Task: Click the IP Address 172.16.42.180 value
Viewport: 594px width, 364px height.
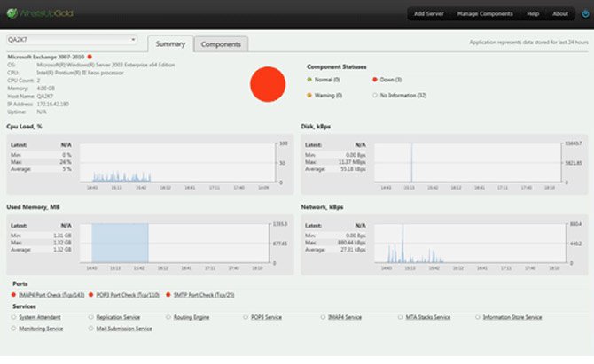Action: tap(53, 104)
